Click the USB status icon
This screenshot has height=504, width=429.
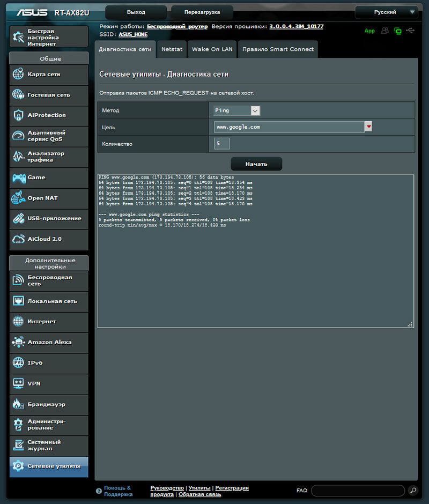410,30
